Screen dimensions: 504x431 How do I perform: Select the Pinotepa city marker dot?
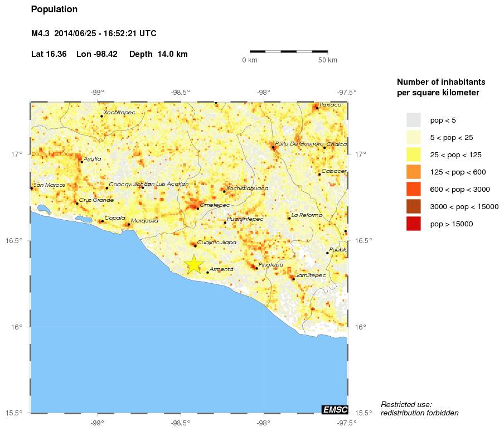coord(257,268)
